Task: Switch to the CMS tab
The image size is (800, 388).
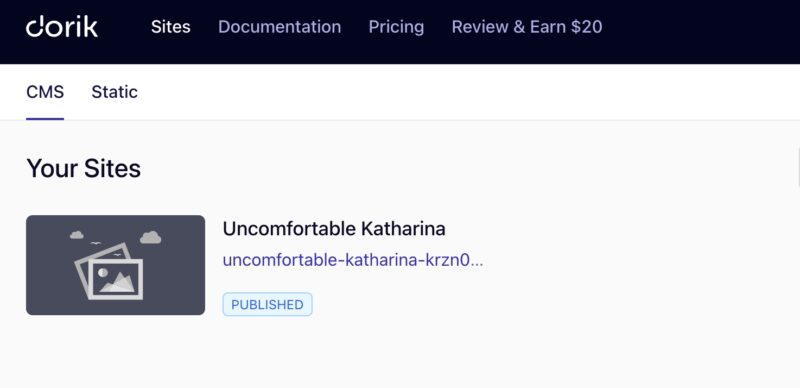Action: (45, 92)
